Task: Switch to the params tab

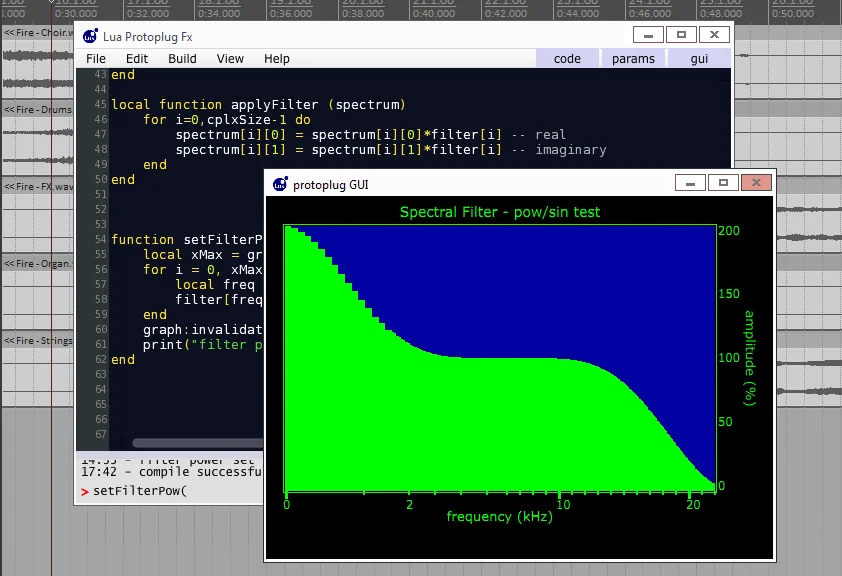Action: 633,59
